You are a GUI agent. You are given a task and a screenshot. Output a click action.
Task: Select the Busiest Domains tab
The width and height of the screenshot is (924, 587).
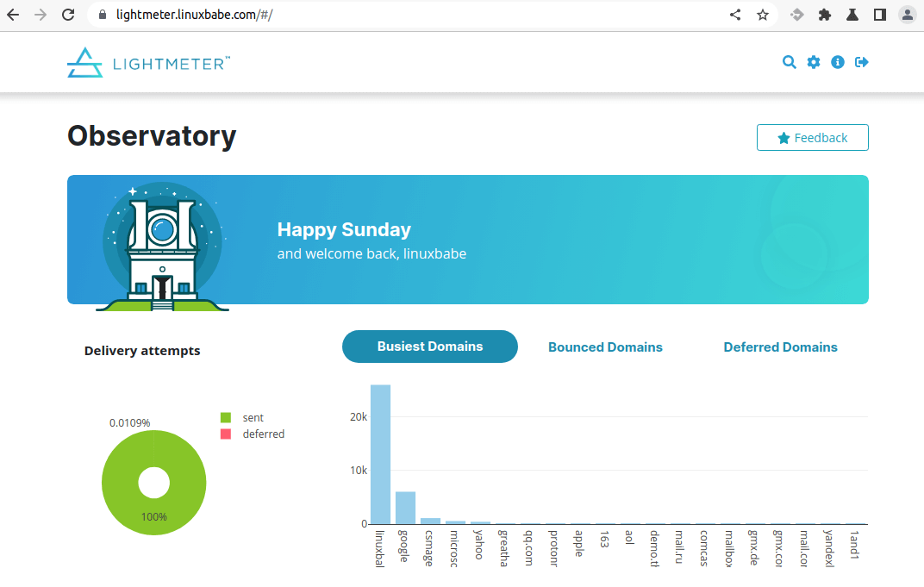[x=430, y=347]
